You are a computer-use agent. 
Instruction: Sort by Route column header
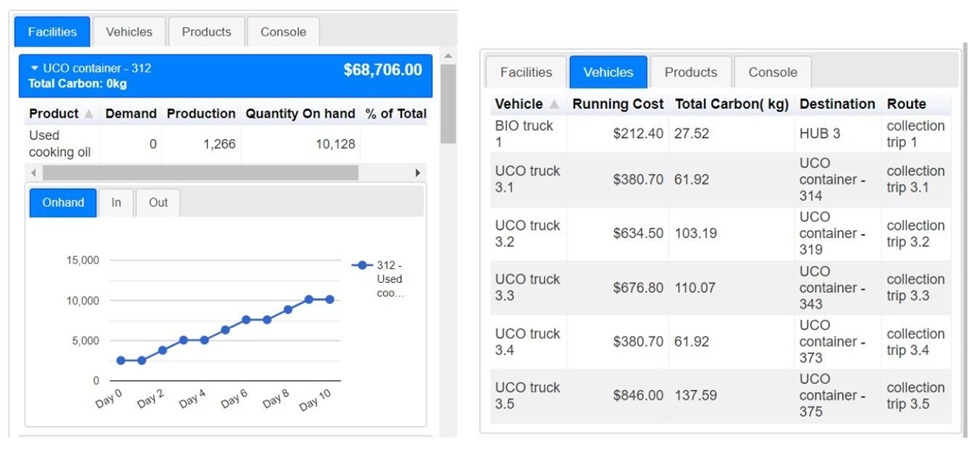click(x=916, y=104)
